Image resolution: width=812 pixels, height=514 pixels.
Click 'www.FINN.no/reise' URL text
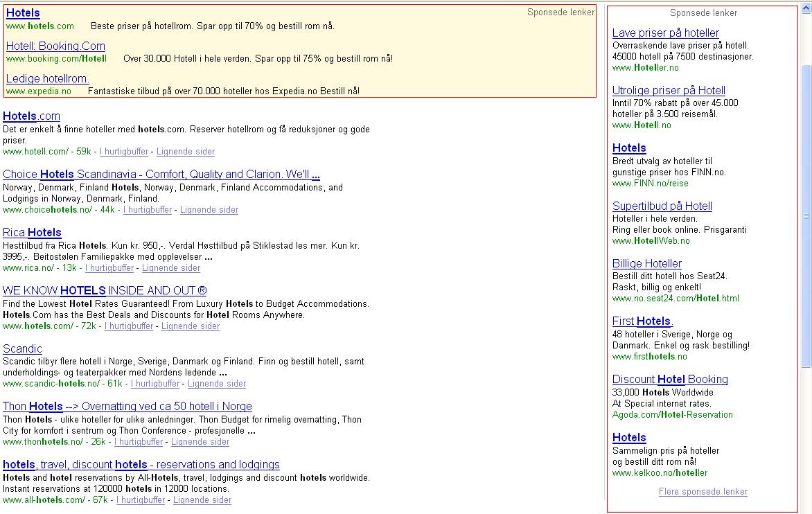click(x=651, y=184)
